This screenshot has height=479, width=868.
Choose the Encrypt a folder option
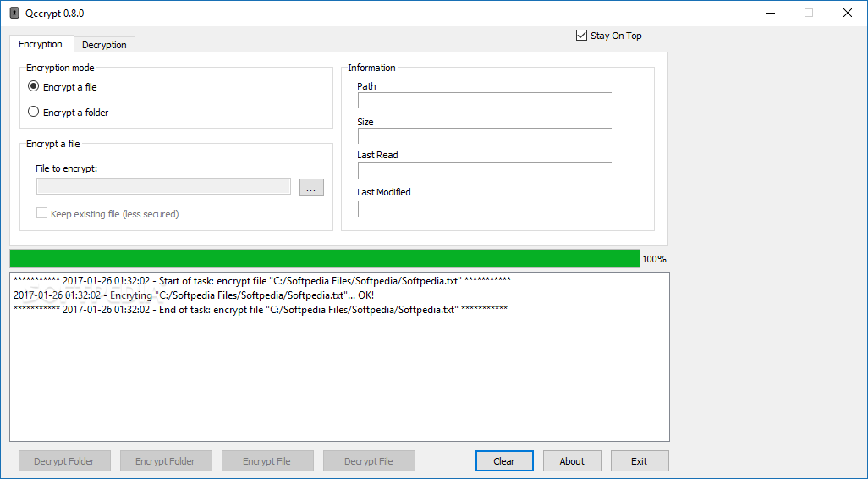point(68,113)
